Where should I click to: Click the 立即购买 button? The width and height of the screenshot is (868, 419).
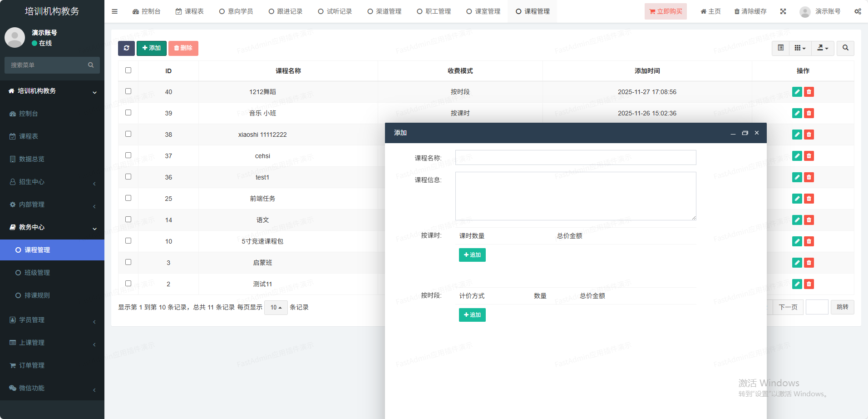[666, 11]
